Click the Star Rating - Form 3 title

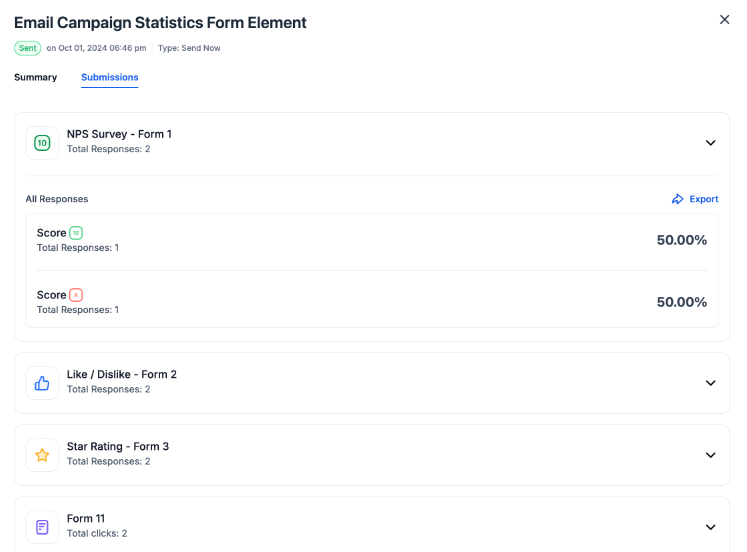tap(118, 446)
